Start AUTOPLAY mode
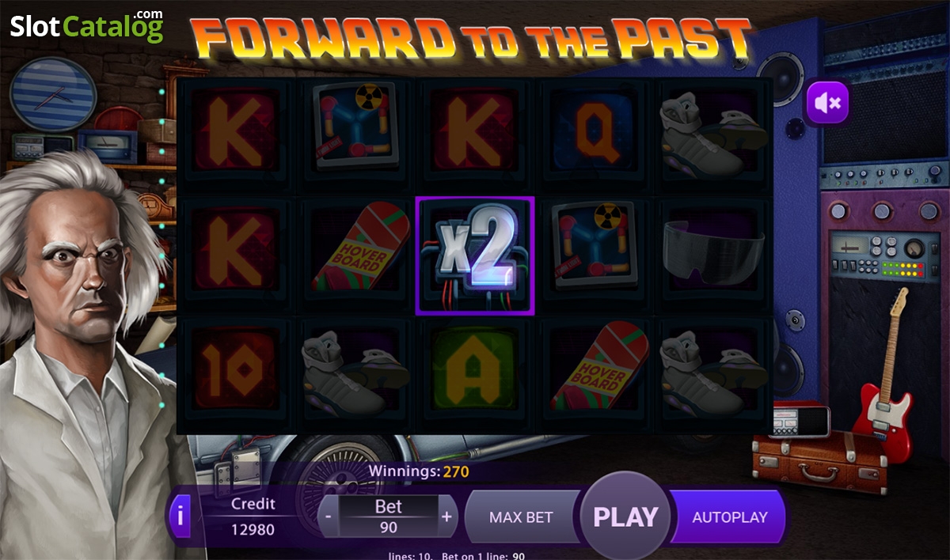 729,517
